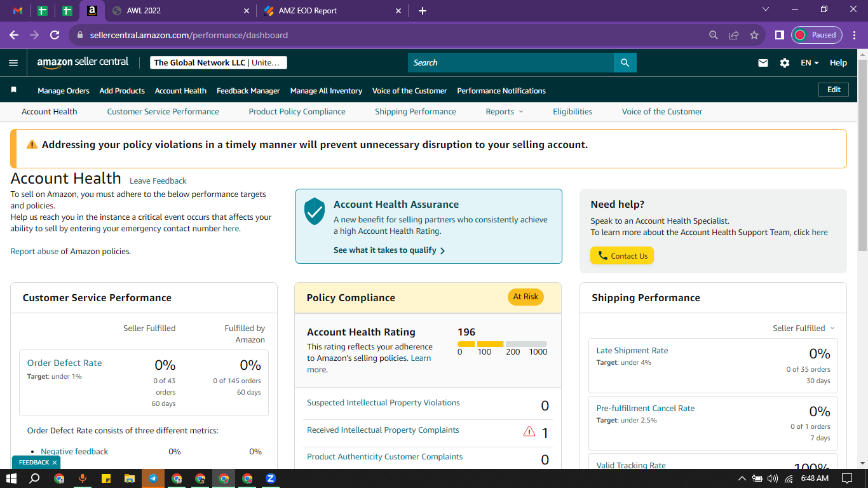Show hidden system tray icons
Image resolution: width=868 pixels, height=488 pixels.
(x=742, y=478)
